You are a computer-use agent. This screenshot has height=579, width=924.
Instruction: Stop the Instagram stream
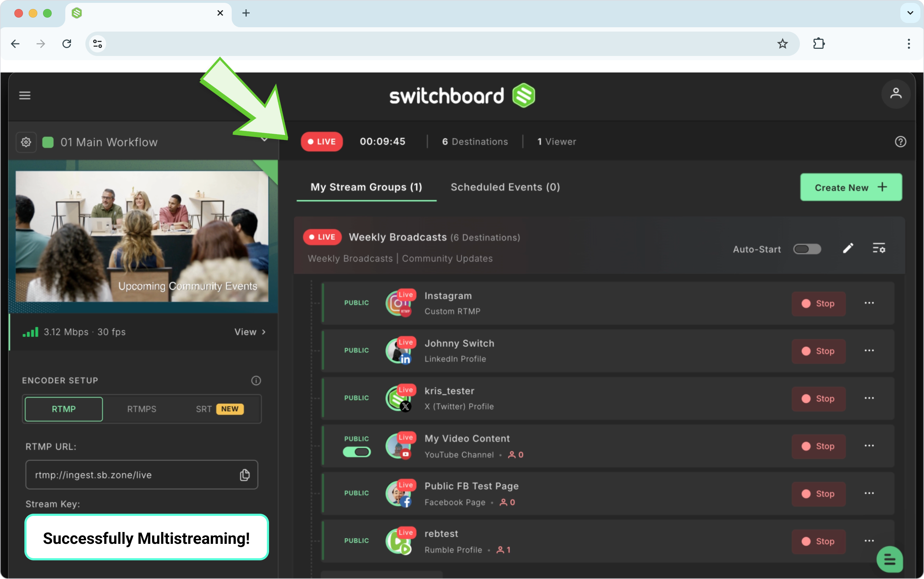(818, 303)
